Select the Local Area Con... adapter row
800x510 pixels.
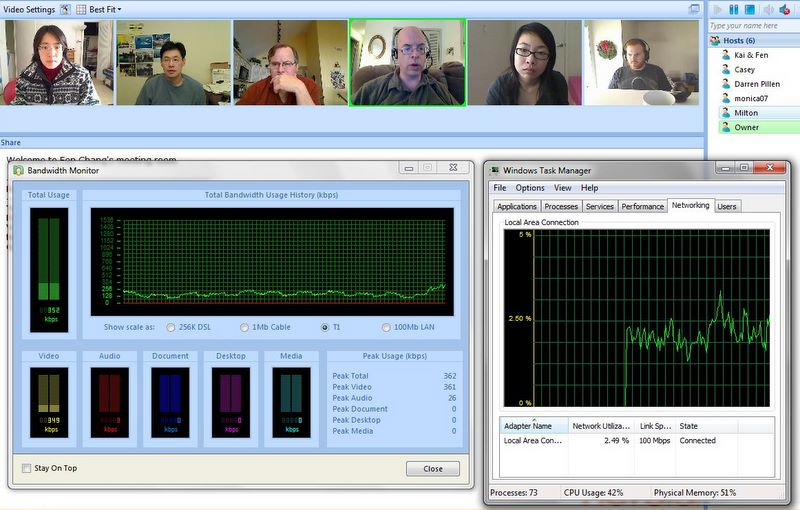point(636,441)
